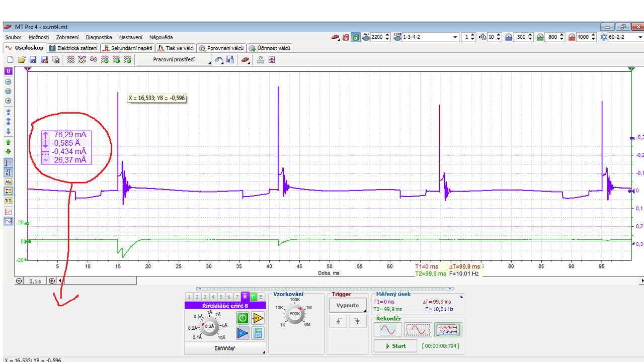Open a file with the folder icon
Viewport: 644px width, 362px height.
[x=22, y=60]
